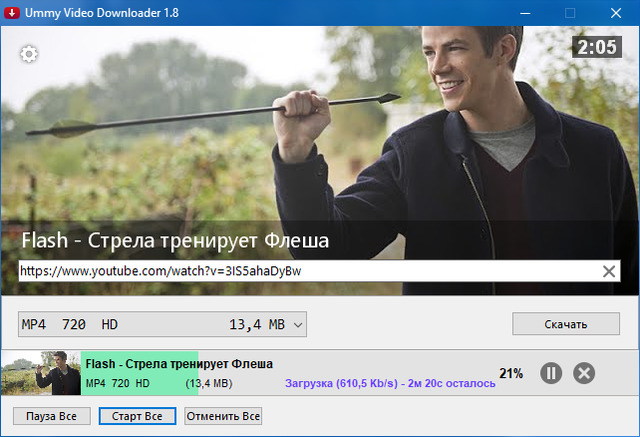Click the large video title 'Flash - Стрела тренирует Флеша'
The height and width of the screenshot is (437, 640).
[x=175, y=240]
